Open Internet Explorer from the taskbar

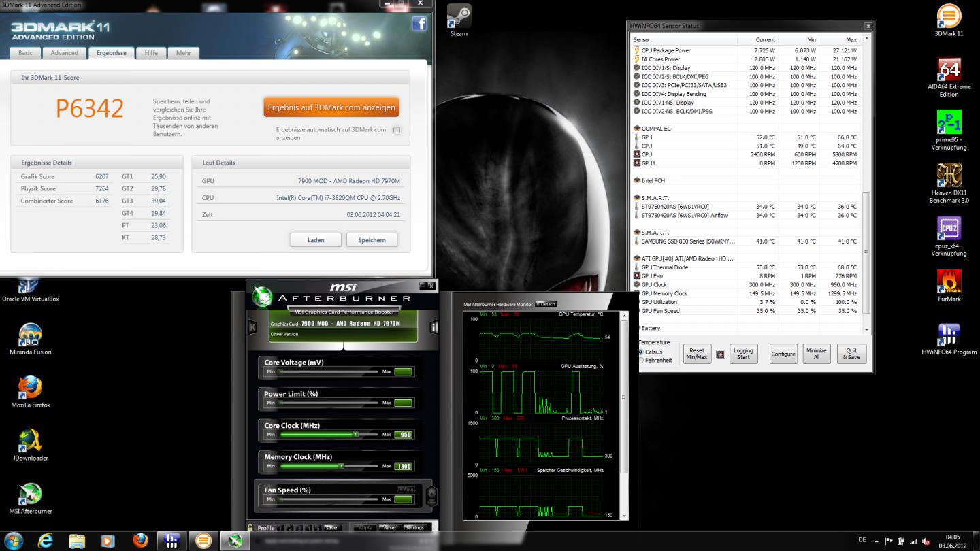[46, 541]
